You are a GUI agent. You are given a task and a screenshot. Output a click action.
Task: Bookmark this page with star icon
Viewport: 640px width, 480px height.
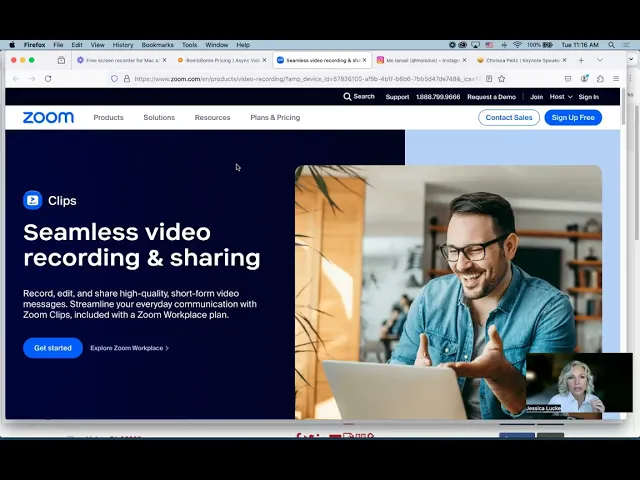502,79
